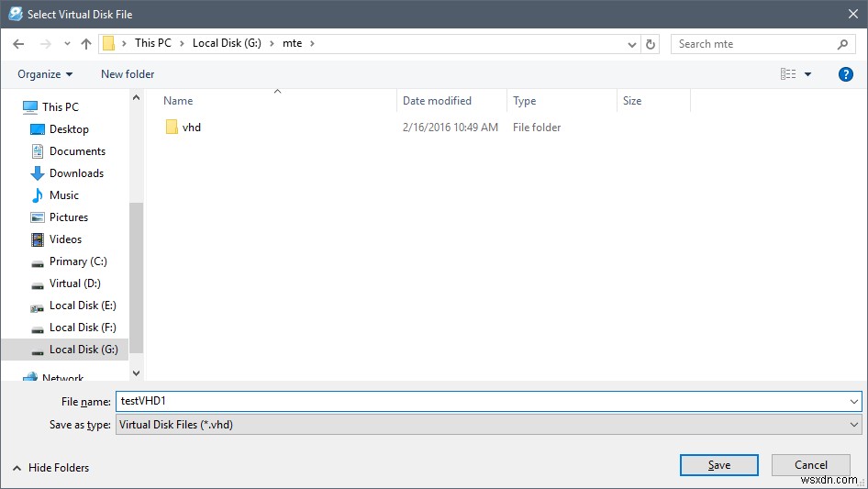Image resolution: width=868 pixels, height=489 pixels.
Task: Open Videos in the navigation pane
Action: tap(65, 239)
